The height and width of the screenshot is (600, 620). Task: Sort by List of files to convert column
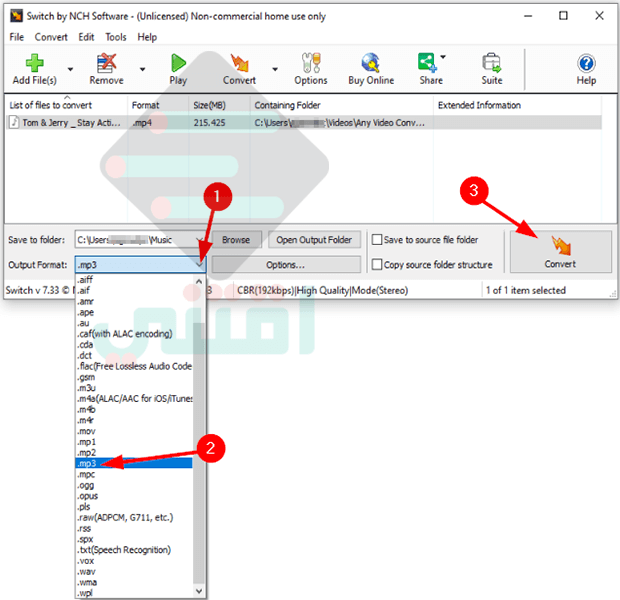66,105
